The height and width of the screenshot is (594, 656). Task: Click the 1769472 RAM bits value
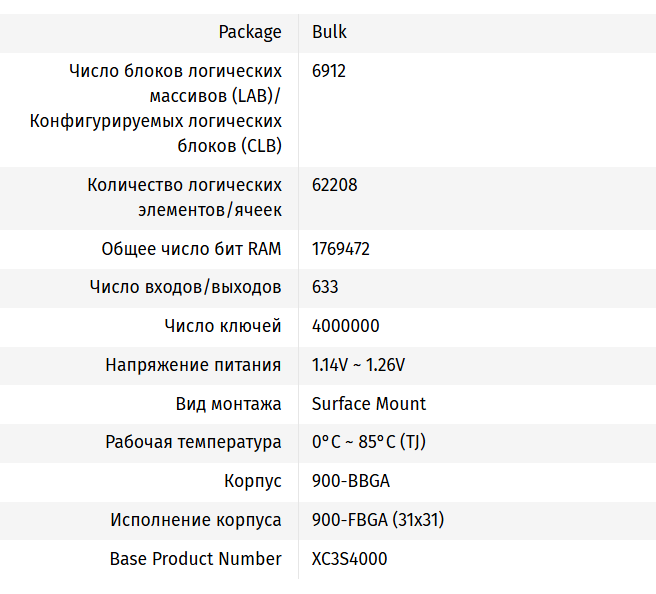[340, 249]
